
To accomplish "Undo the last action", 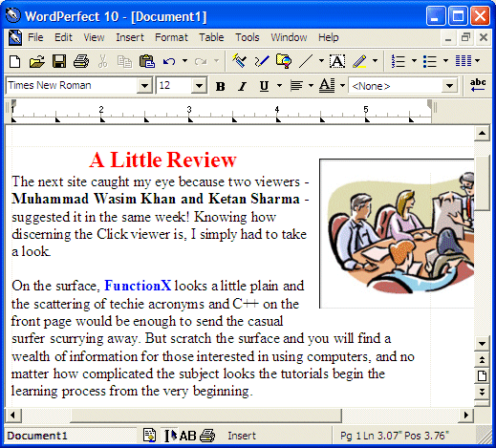I will [x=169, y=61].
